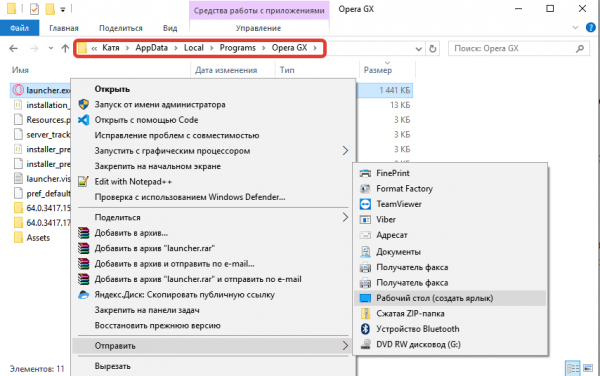This screenshot has height=376, width=600.
Task: Sort by the Дата изменения column header
Action: pyautogui.click(x=226, y=70)
